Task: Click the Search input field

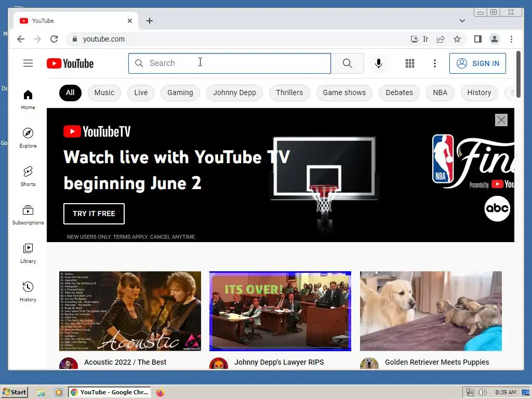Action: [230, 63]
